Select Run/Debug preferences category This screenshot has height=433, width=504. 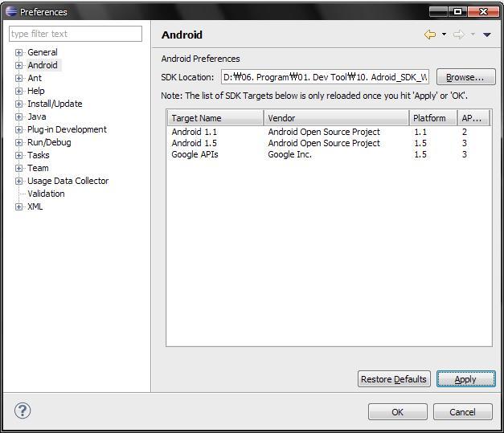click(49, 142)
